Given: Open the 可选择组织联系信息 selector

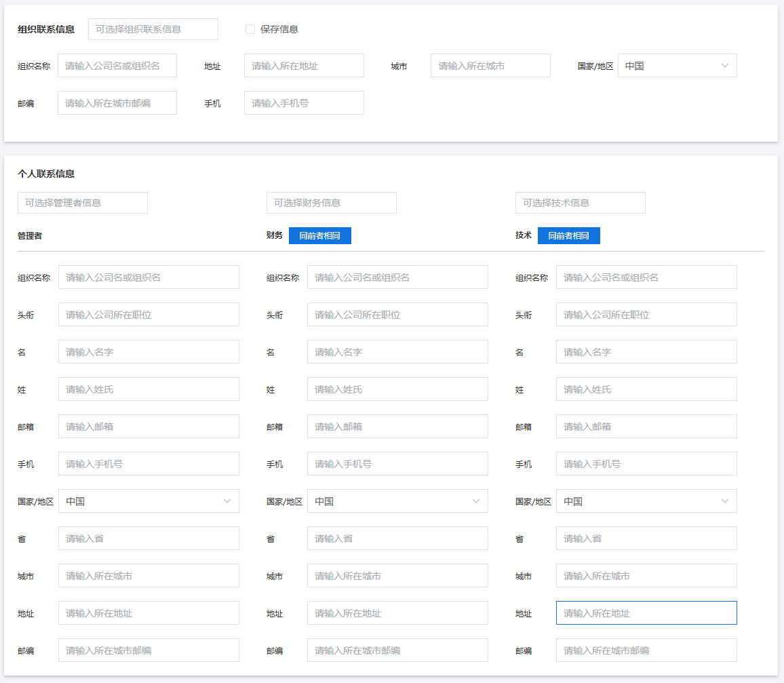Looking at the screenshot, I should coord(153,29).
